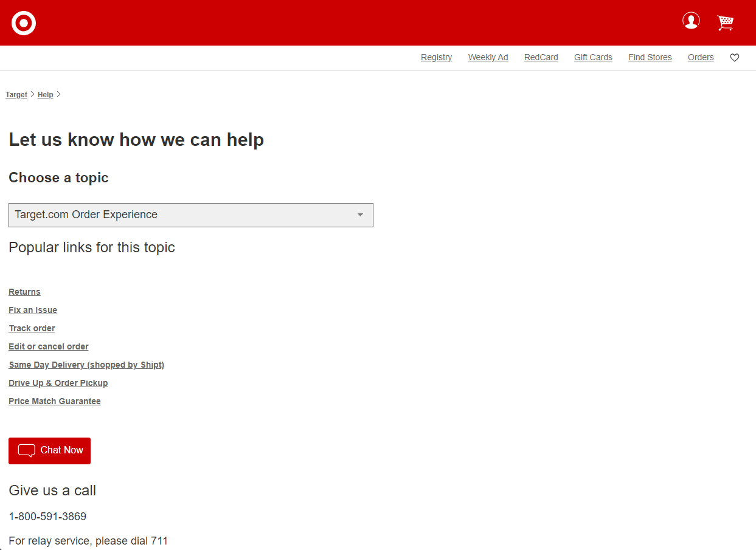Click the Target bullseye logo
756x550 pixels.
click(x=24, y=23)
